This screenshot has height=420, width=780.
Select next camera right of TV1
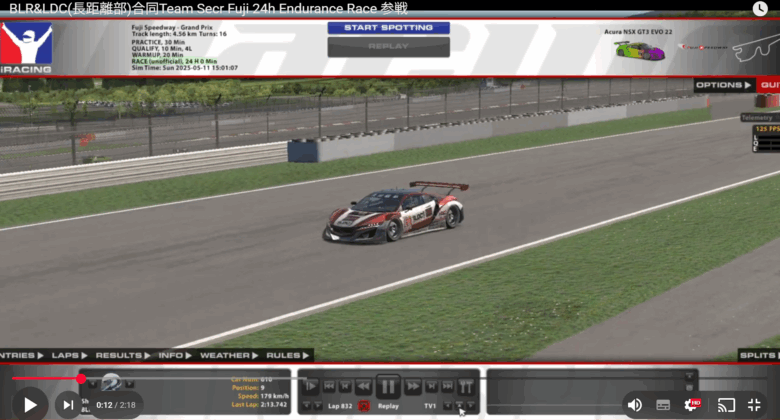tap(471, 406)
